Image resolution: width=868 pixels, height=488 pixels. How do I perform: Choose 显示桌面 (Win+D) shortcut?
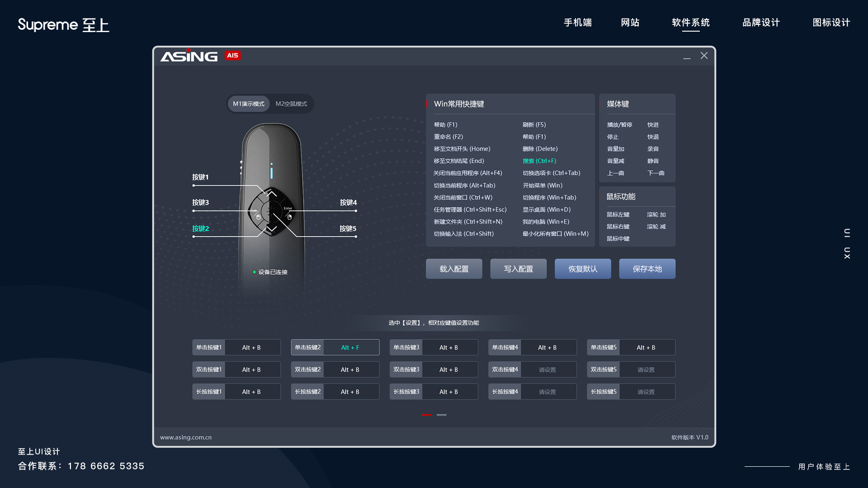(547, 210)
